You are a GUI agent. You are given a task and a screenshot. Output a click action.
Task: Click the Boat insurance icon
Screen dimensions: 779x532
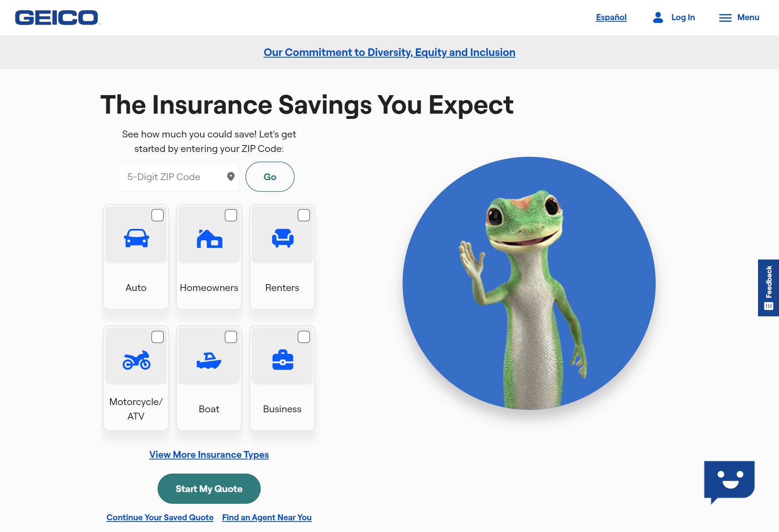(209, 359)
